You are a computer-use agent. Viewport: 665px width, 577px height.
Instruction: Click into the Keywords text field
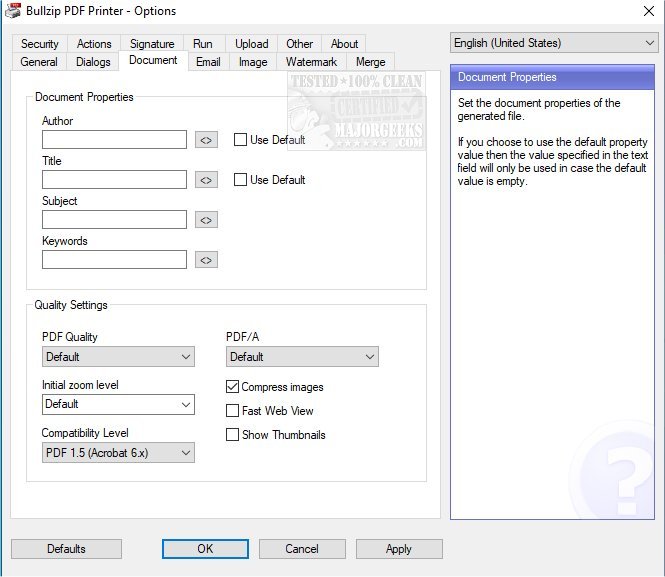tap(115, 259)
